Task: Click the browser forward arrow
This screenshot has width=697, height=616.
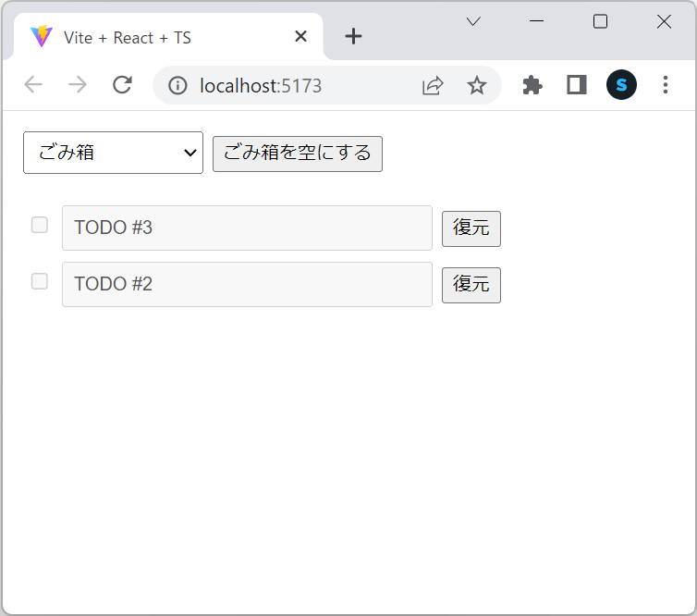Action: coord(78,84)
